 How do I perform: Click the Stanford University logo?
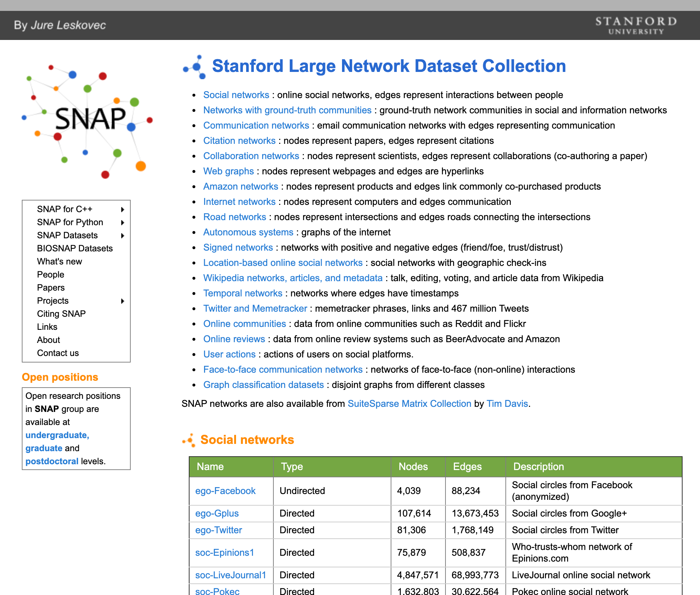click(636, 25)
